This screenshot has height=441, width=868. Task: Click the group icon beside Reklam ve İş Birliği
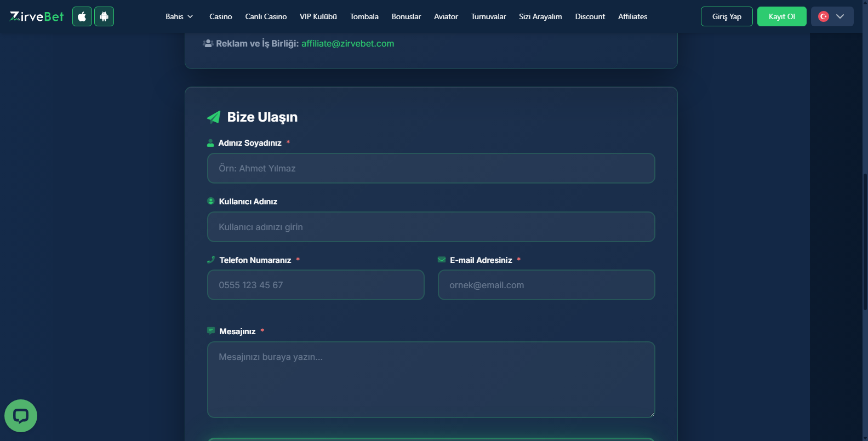(208, 43)
